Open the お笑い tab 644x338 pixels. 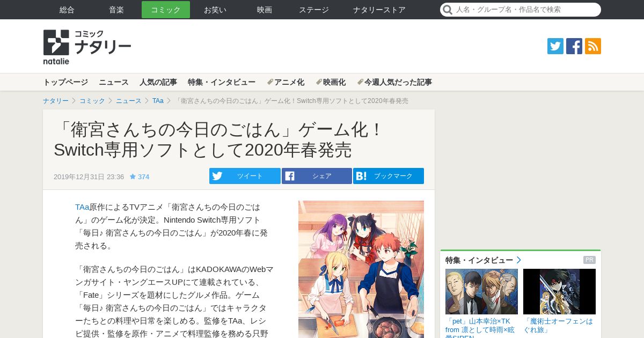coord(215,10)
